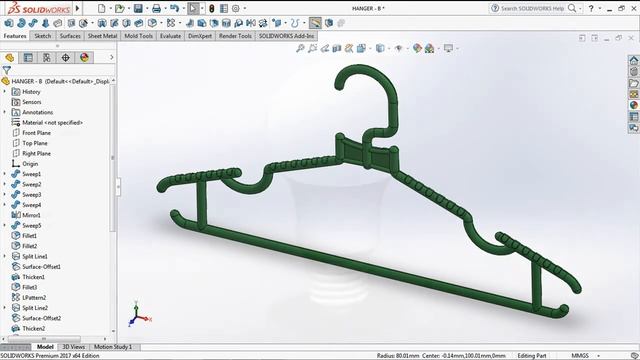This screenshot has width=640, height=360.
Task: Click the Apply Scene icon
Action: pyautogui.click(x=429, y=49)
